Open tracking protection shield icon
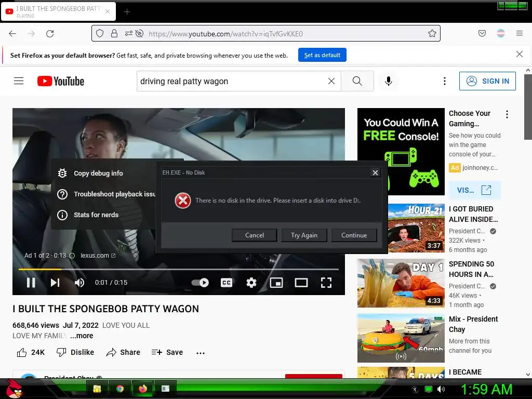The image size is (532, 399). click(100, 33)
